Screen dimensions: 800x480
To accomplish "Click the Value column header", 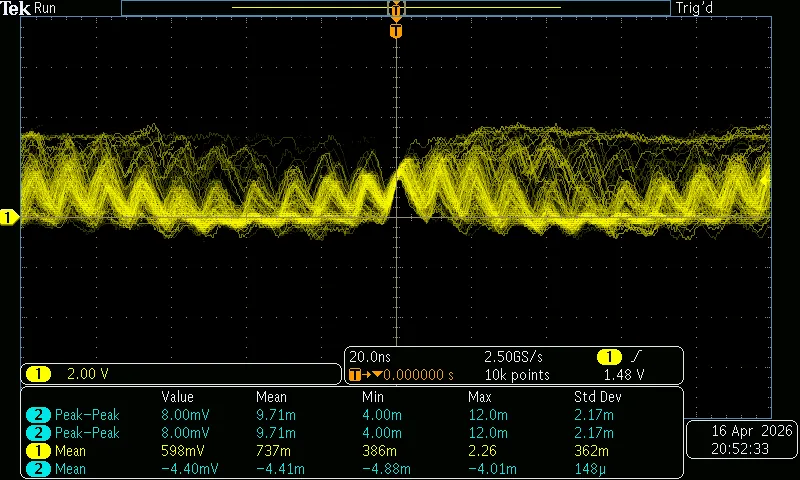I will [x=178, y=397].
